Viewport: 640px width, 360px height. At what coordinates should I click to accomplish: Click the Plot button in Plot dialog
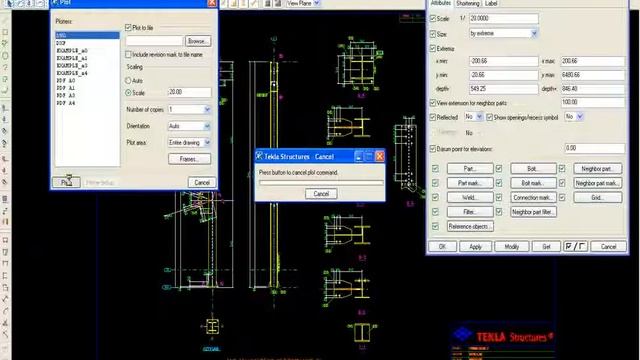click(x=66, y=182)
